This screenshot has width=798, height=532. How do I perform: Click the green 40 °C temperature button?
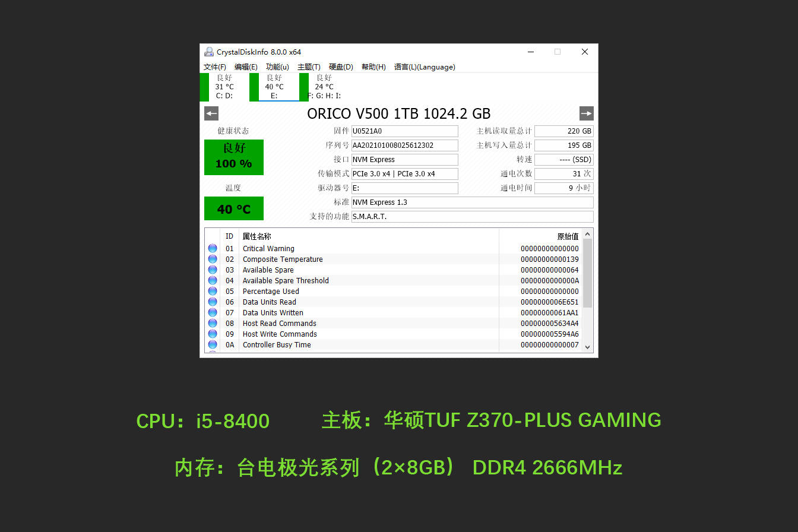point(234,208)
